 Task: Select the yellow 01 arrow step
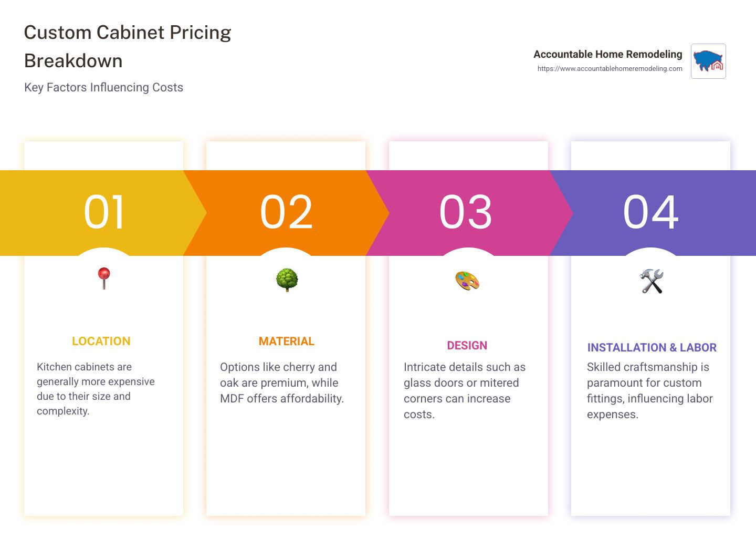tap(103, 213)
